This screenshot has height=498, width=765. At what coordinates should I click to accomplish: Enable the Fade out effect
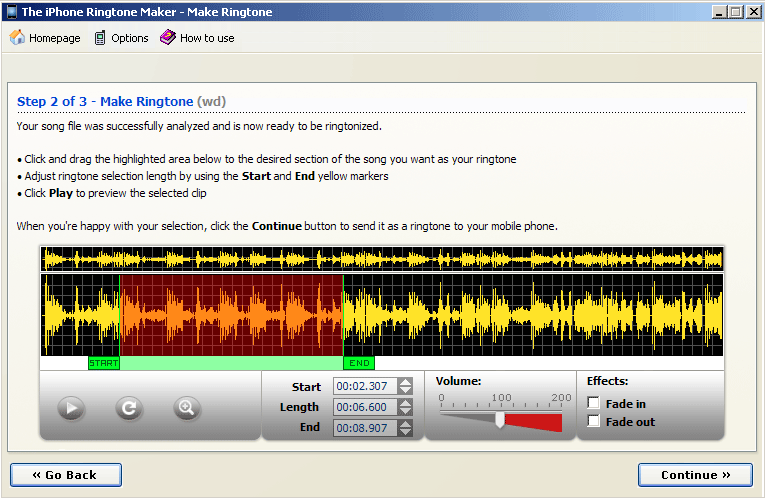pos(593,421)
